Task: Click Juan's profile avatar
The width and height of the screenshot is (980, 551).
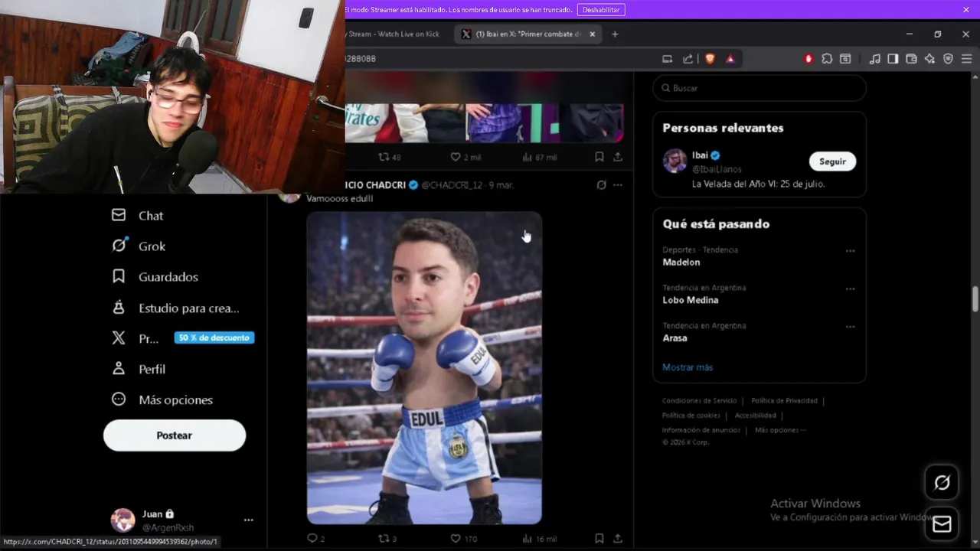Action: [x=122, y=520]
